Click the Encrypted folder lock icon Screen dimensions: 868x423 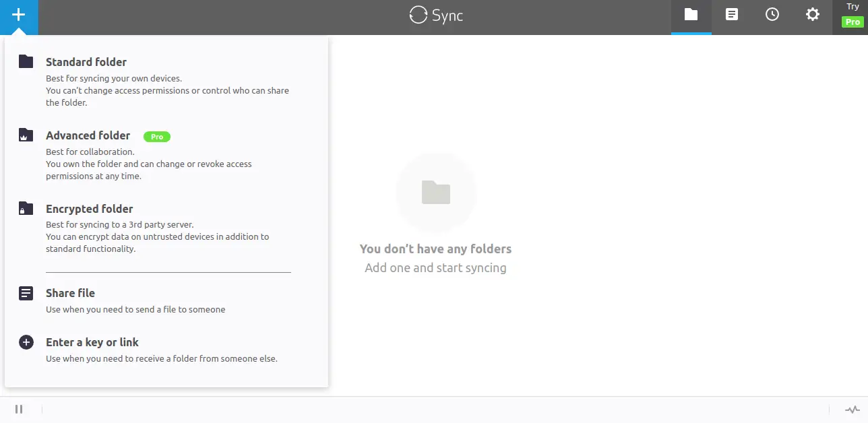tap(26, 208)
